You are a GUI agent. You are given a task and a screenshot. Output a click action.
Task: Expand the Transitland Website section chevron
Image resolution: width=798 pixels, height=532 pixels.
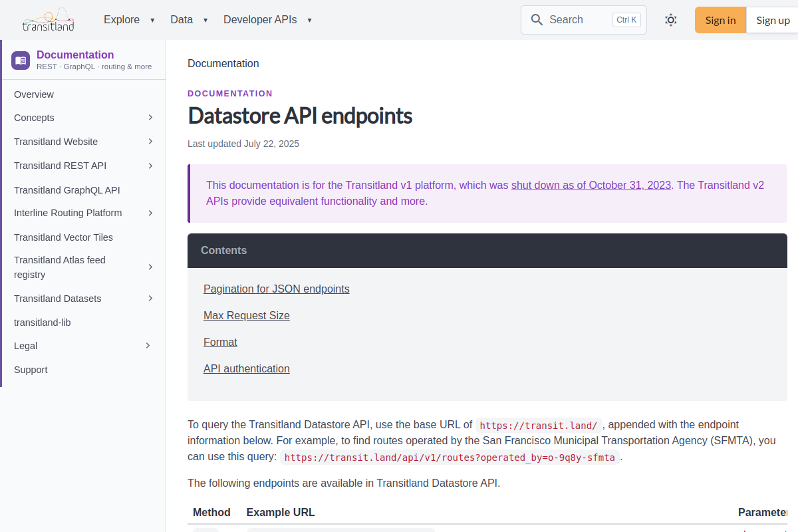150,142
